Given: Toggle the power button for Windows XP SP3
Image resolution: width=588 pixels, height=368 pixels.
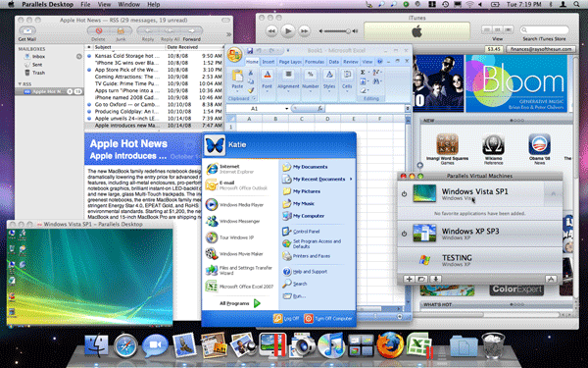Looking at the screenshot, I should point(404,234).
